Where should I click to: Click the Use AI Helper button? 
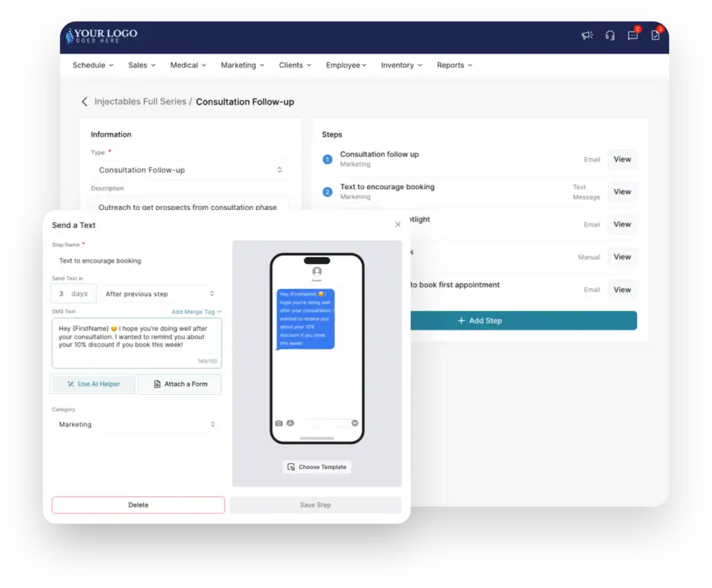pyautogui.click(x=93, y=384)
